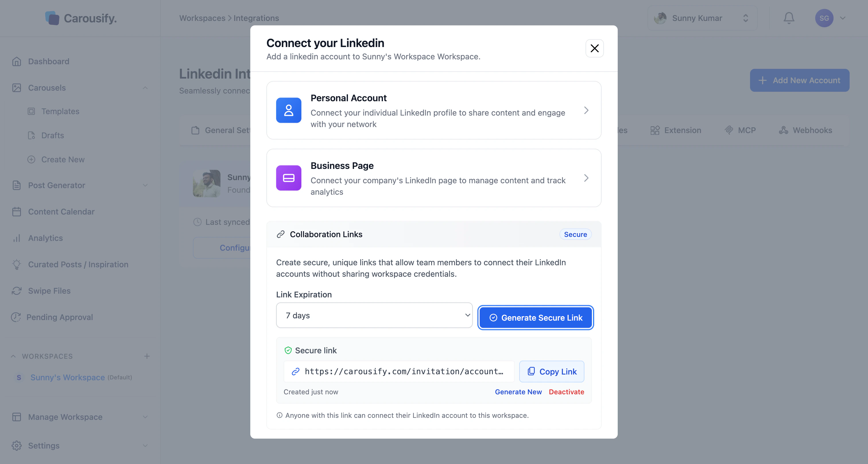Click the Last synced clock icon

tap(197, 222)
